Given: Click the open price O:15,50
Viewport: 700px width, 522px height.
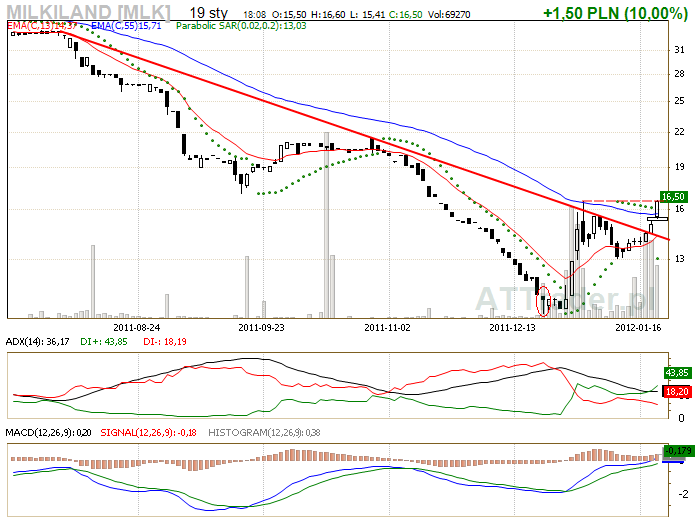Looking at the screenshot, I should point(289,15).
